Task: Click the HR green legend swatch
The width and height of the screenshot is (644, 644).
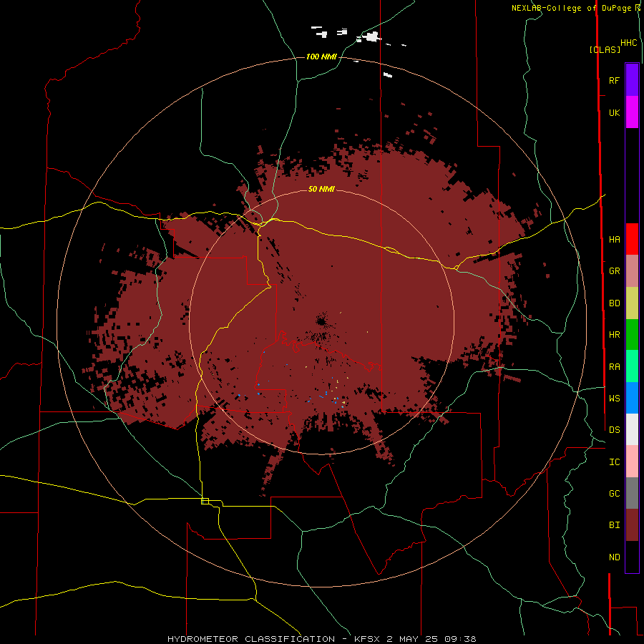Action: tap(632, 335)
